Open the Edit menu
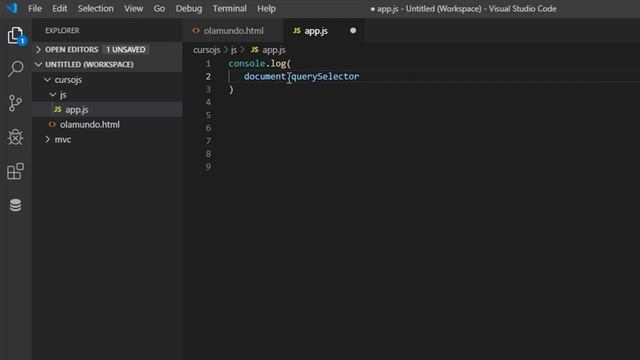640x360 pixels. tap(60, 9)
